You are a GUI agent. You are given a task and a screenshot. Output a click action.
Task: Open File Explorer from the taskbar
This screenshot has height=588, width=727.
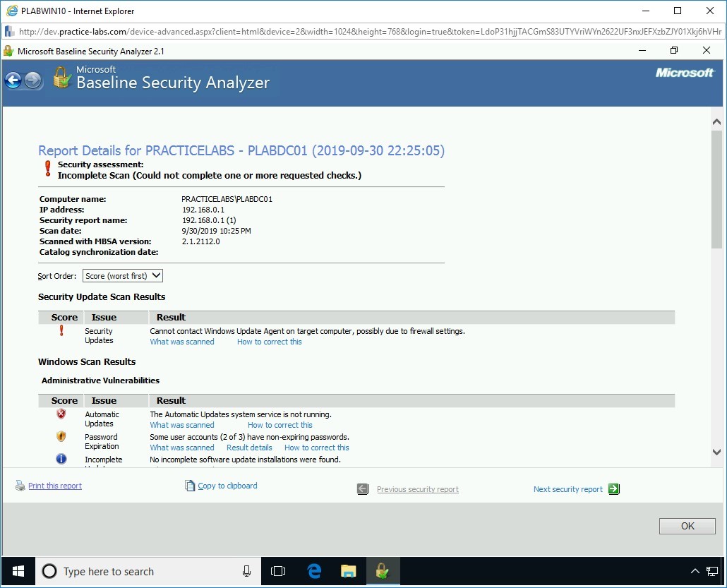pyautogui.click(x=348, y=571)
